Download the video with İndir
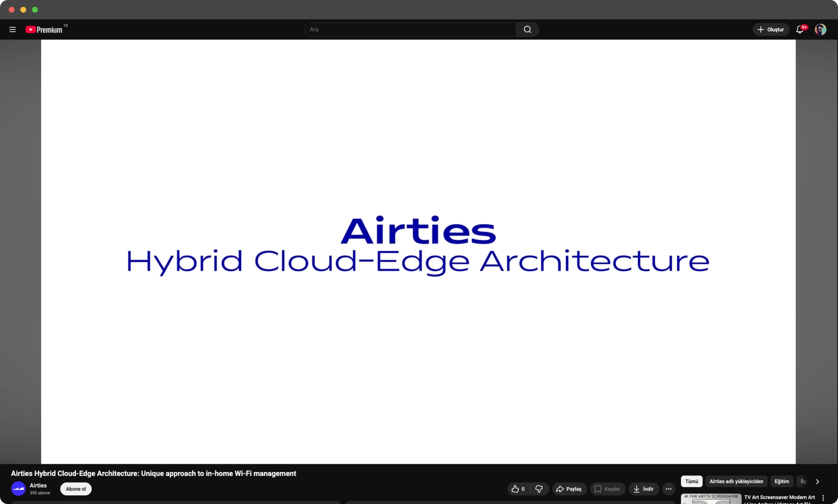This screenshot has width=838, height=504. coord(644,489)
